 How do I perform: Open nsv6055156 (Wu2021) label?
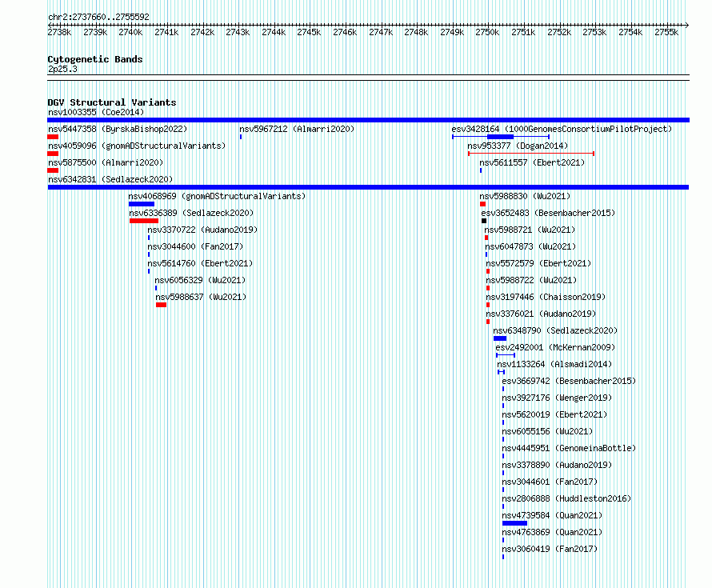click(x=547, y=431)
